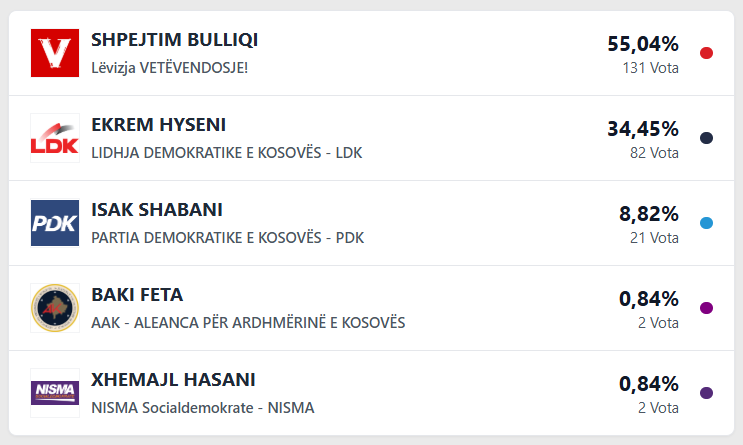743x445 pixels.
Task: Open ISAK SHABANI candidate entry
Action: tap(157, 210)
